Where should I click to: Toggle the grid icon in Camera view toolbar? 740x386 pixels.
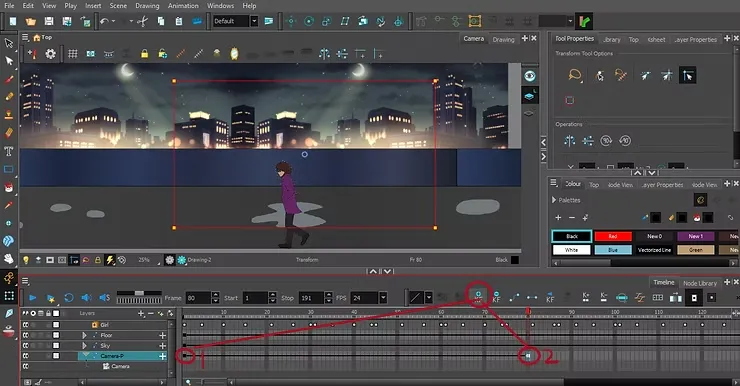(x=73, y=54)
